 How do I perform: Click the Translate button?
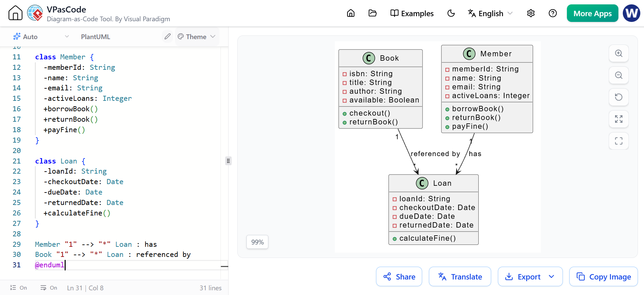[x=460, y=277]
